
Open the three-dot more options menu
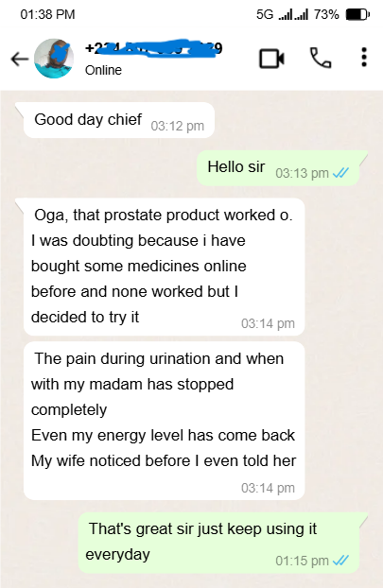(x=363, y=58)
